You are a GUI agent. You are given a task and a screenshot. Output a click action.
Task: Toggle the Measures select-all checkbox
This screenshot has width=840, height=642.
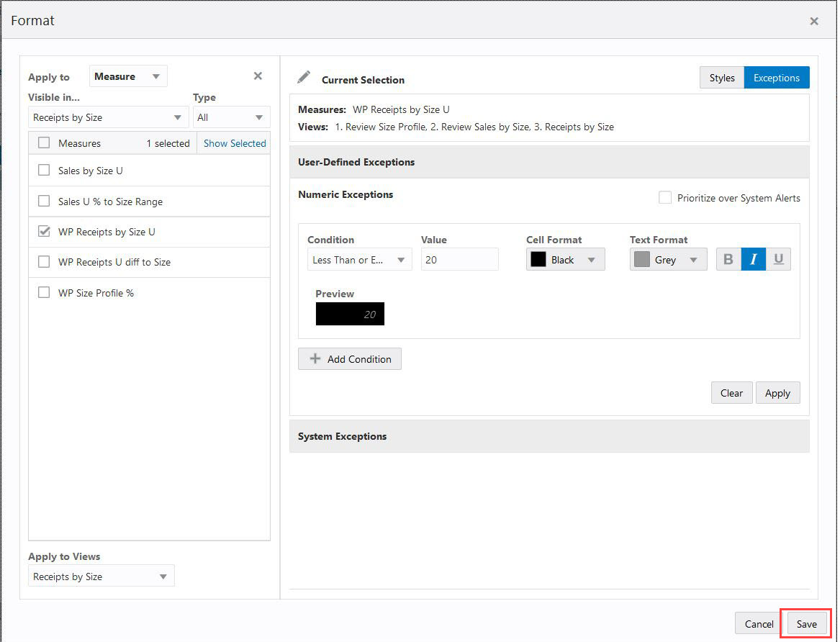coord(44,143)
